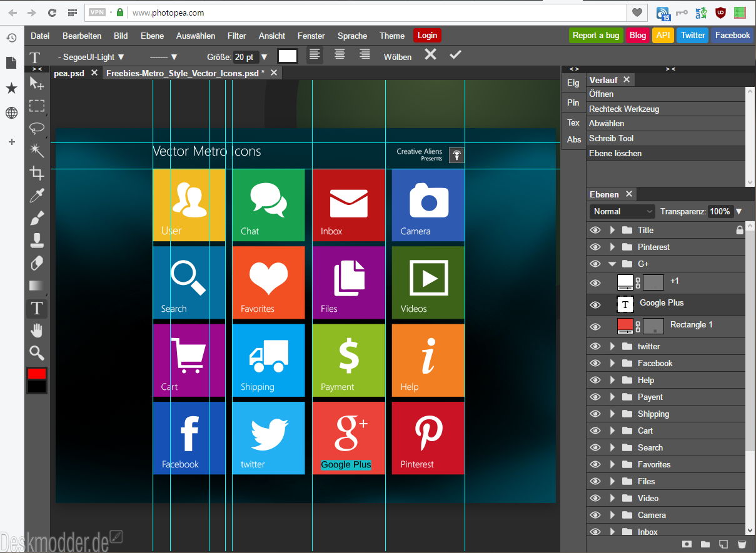The image size is (756, 553).
Task: Switch to the pea.psd tab
Action: [69, 73]
